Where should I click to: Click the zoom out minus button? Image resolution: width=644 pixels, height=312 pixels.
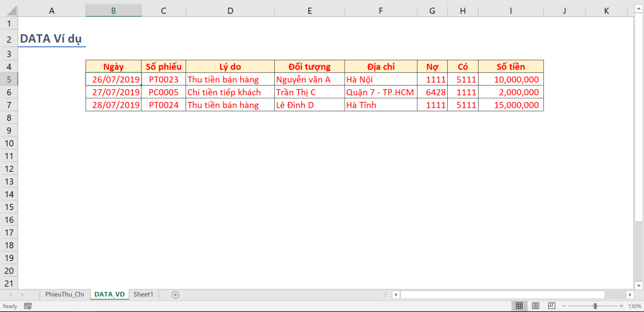[x=564, y=306]
